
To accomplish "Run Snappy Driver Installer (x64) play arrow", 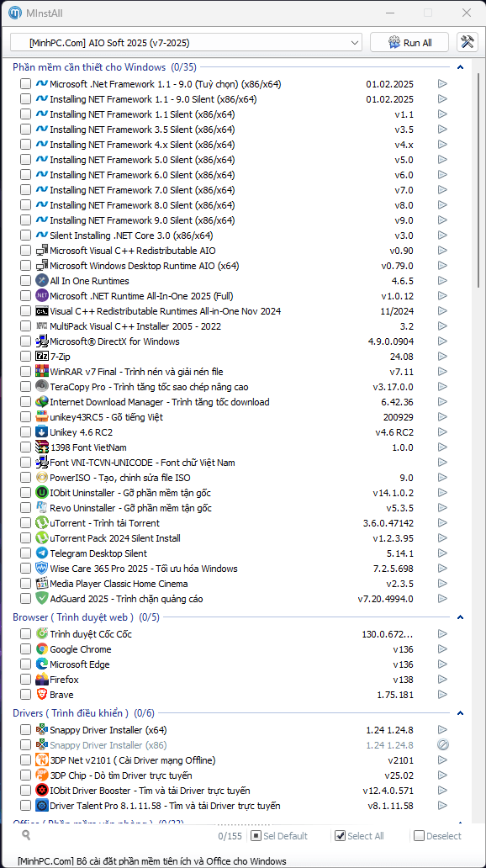I will pyautogui.click(x=442, y=729).
